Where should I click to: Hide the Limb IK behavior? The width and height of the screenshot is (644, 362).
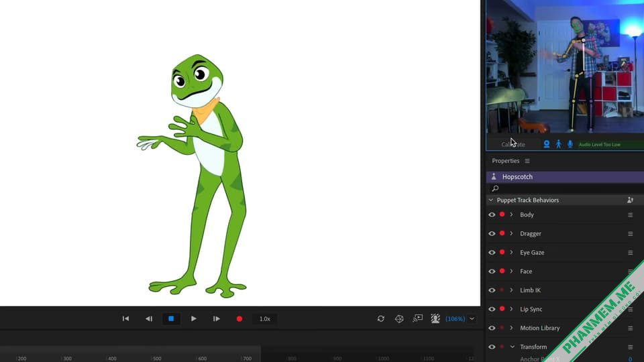(x=492, y=290)
